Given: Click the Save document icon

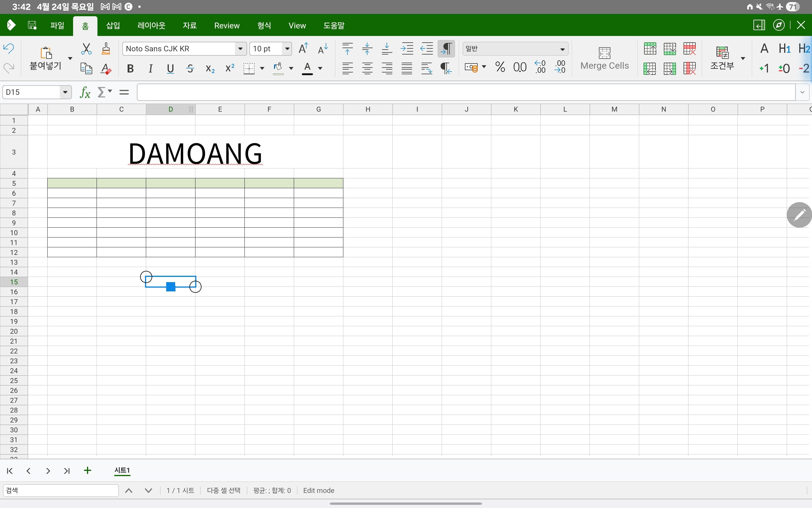Looking at the screenshot, I should 32,25.
